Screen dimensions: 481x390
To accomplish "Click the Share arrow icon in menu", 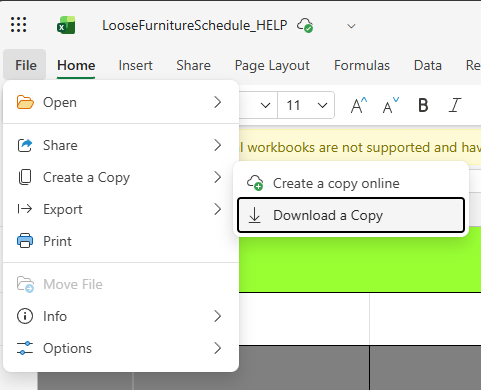I will pyautogui.click(x=25, y=145).
